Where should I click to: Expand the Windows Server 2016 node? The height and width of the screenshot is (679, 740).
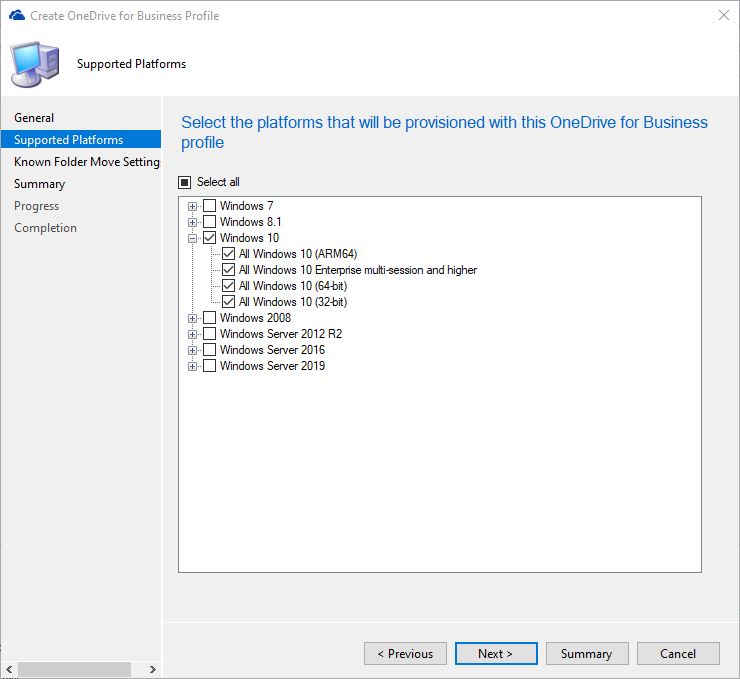193,350
